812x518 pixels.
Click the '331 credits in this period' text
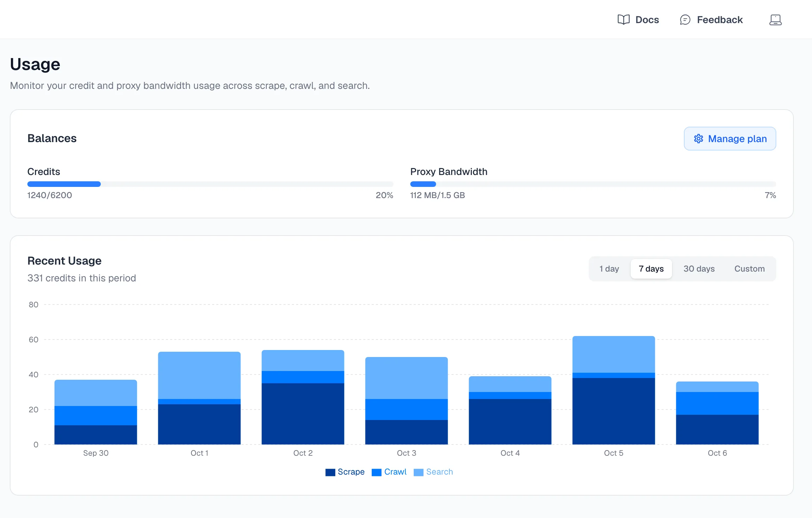click(82, 278)
